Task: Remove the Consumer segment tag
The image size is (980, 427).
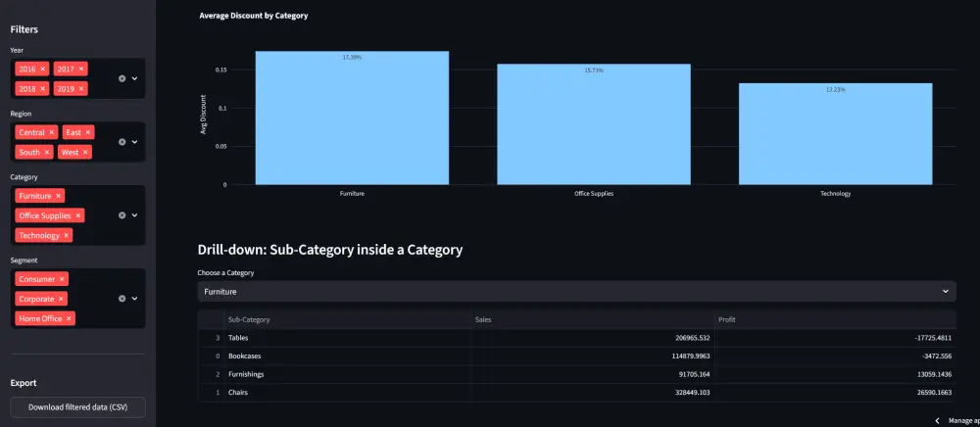Action: (x=62, y=279)
